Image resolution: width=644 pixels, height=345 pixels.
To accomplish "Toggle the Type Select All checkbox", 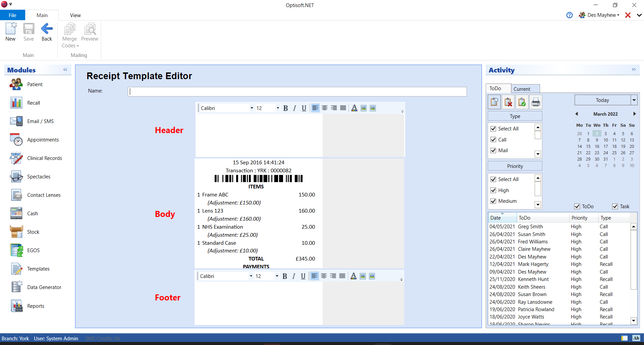I will click(x=493, y=129).
